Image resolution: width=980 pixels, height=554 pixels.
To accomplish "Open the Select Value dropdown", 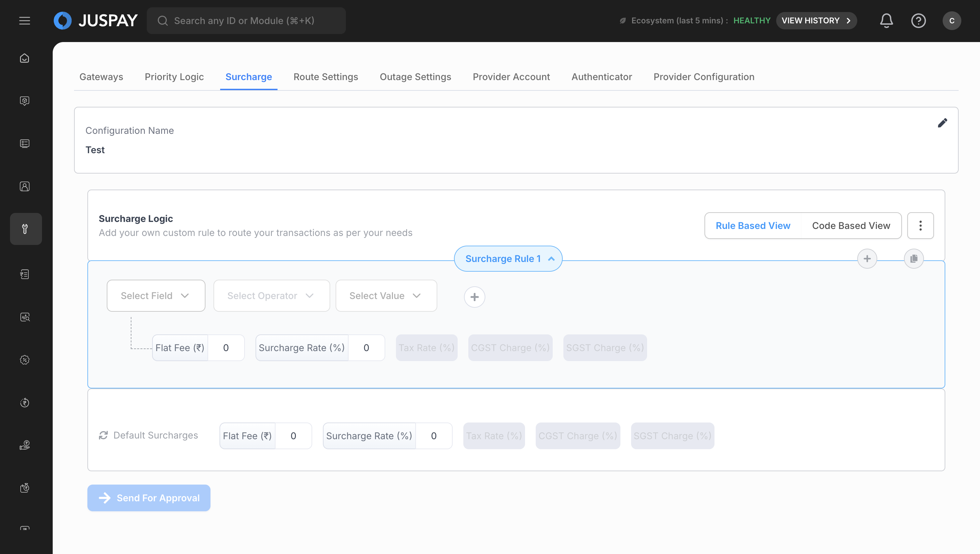I will tap(386, 296).
